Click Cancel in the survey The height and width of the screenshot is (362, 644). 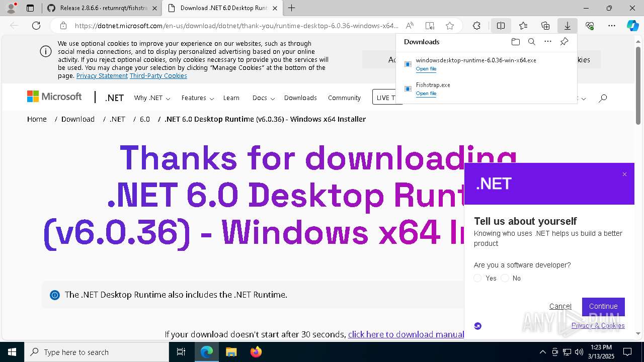tap(560, 306)
